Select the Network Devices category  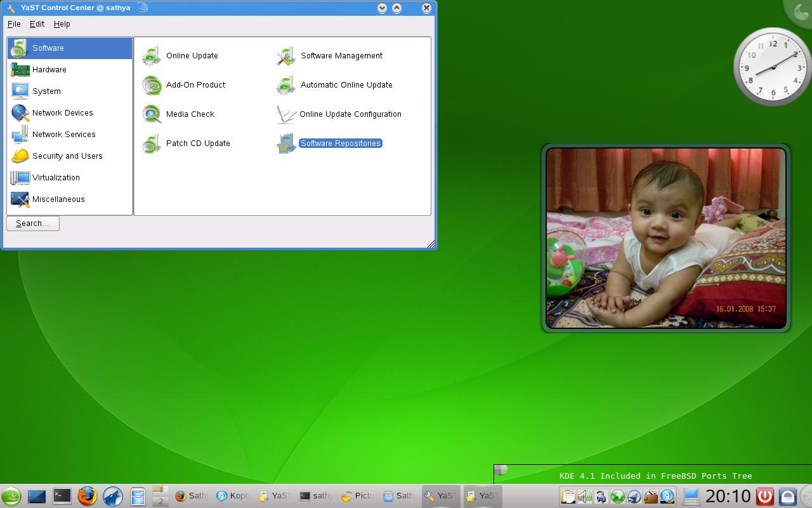70,113
